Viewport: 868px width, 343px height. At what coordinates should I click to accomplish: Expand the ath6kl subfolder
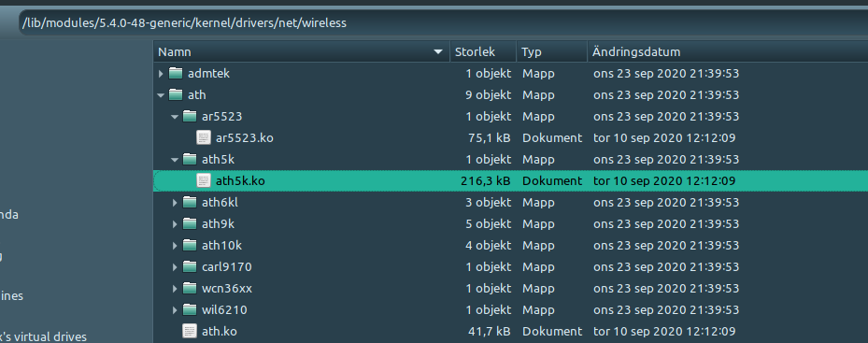point(175,203)
